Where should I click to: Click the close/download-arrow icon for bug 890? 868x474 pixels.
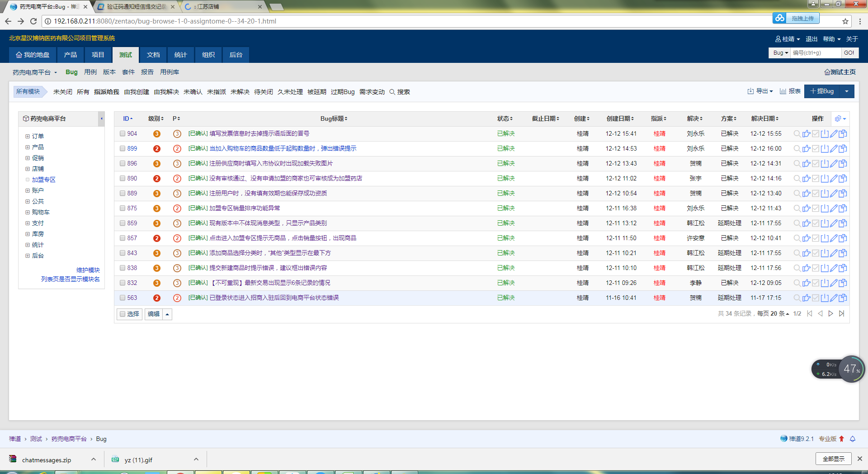825,179
